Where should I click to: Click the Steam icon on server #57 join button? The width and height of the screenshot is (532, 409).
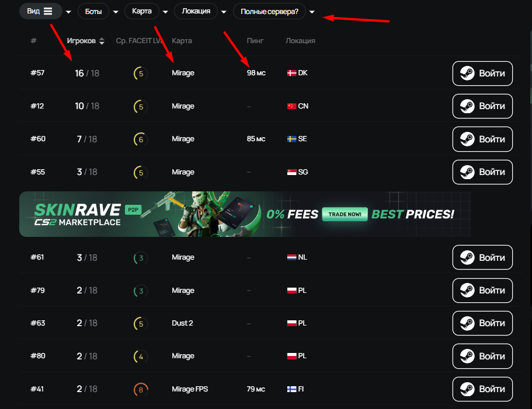point(467,73)
